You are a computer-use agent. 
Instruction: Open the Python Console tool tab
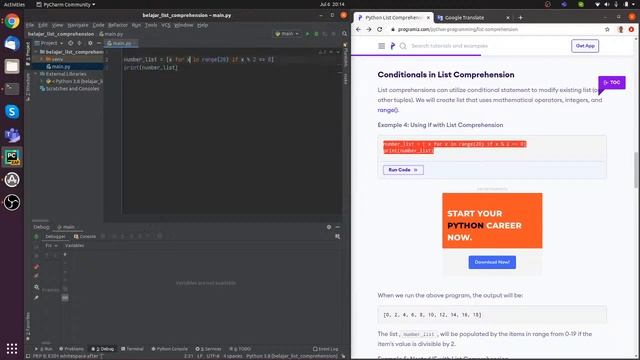click(169, 349)
